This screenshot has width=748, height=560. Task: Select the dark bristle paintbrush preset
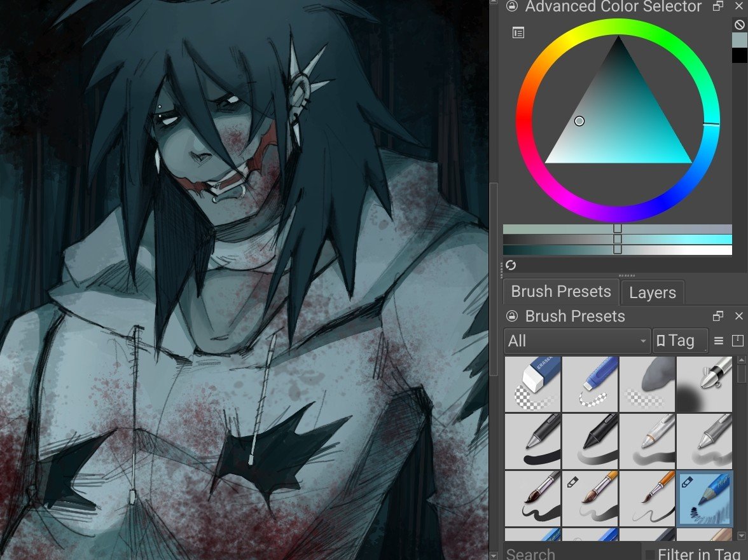click(x=533, y=498)
